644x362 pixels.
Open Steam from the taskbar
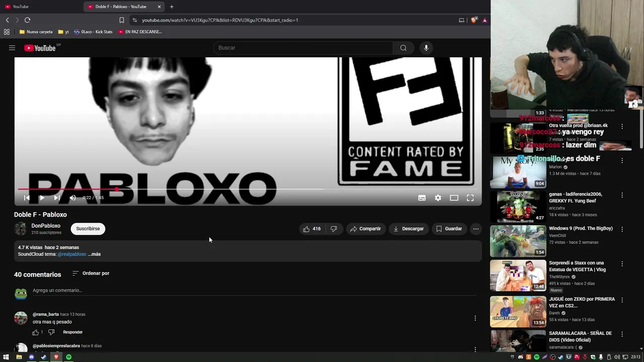click(44, 357)
